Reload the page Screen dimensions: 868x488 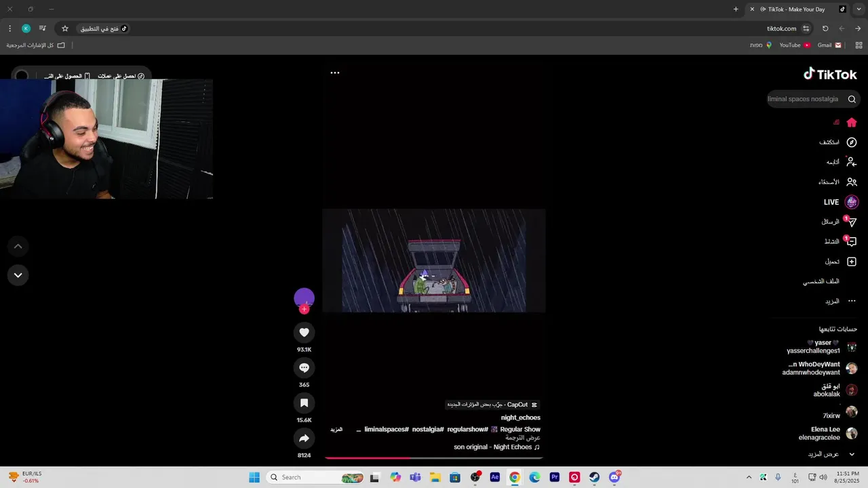point(825,28)
